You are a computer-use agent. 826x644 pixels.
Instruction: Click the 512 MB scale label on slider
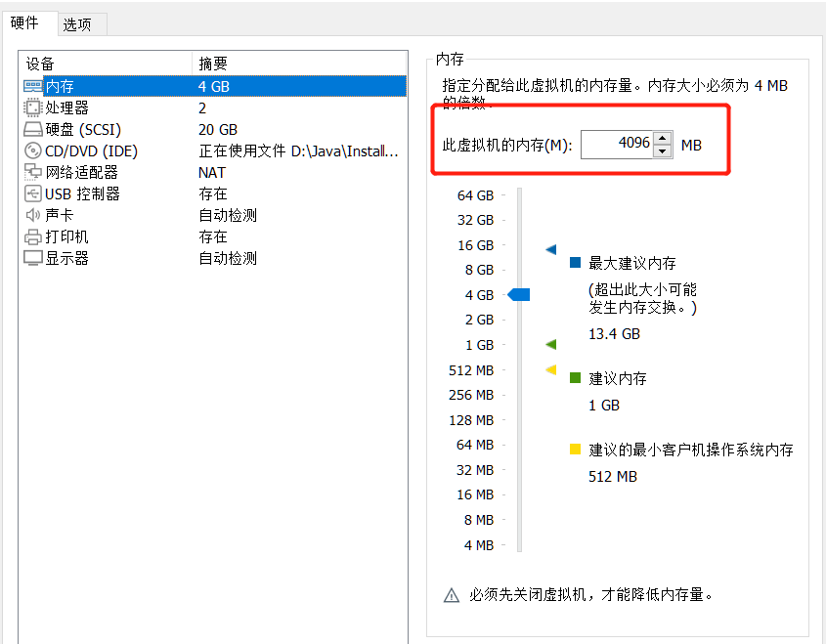(x=471, y=370)
